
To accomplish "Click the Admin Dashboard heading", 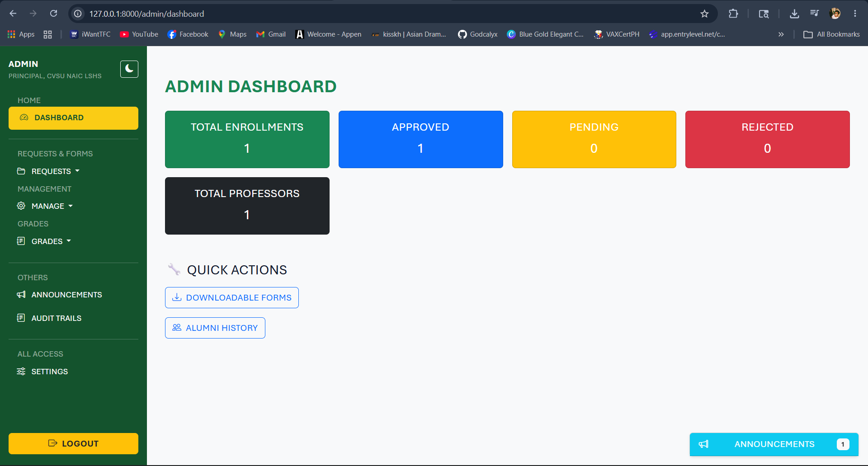I will pos(251,86).
